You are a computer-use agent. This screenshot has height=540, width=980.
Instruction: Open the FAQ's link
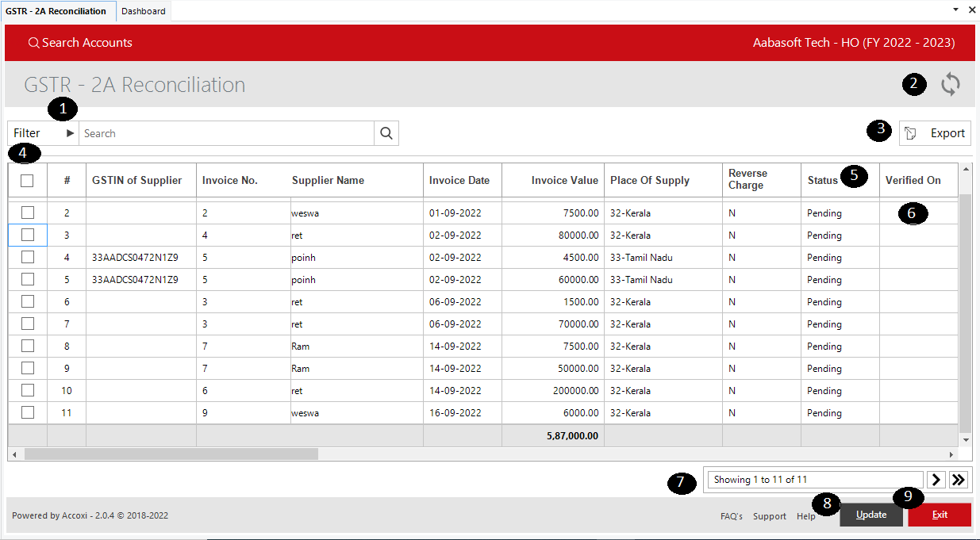732,516
